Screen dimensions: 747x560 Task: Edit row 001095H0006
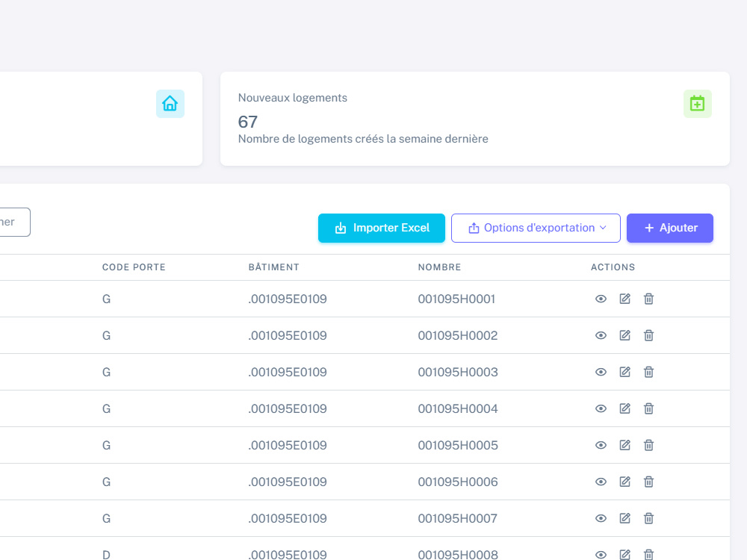[624, 482]
